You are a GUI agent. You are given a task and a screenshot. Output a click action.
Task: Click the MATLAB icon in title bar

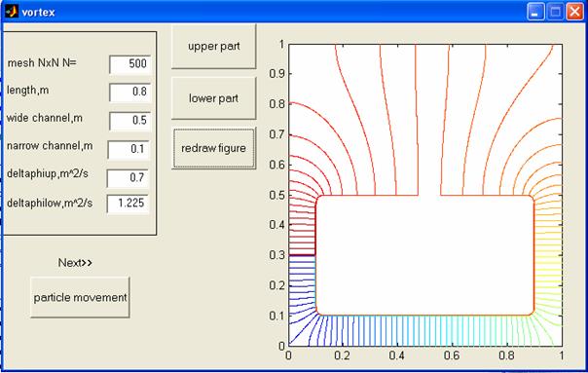pyautogui.click(x=12, y=12)
